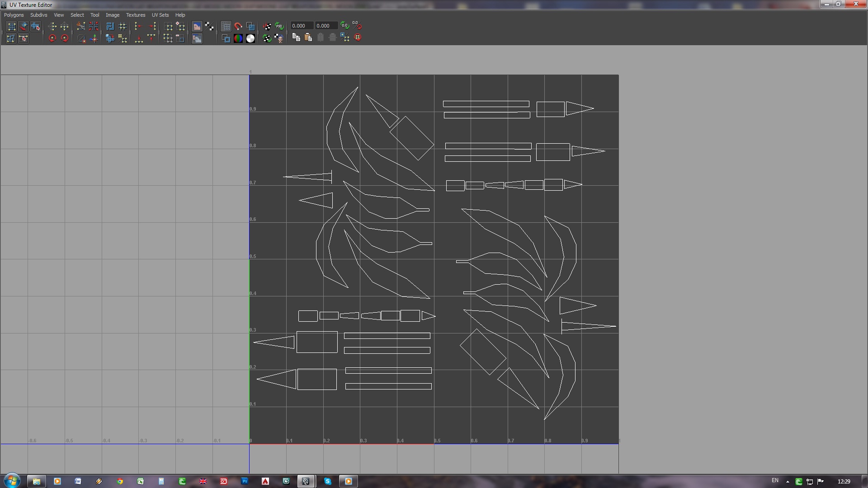Unfold selected UVs
This screenshot has width=868, height=488.
(x=110, y=38)
